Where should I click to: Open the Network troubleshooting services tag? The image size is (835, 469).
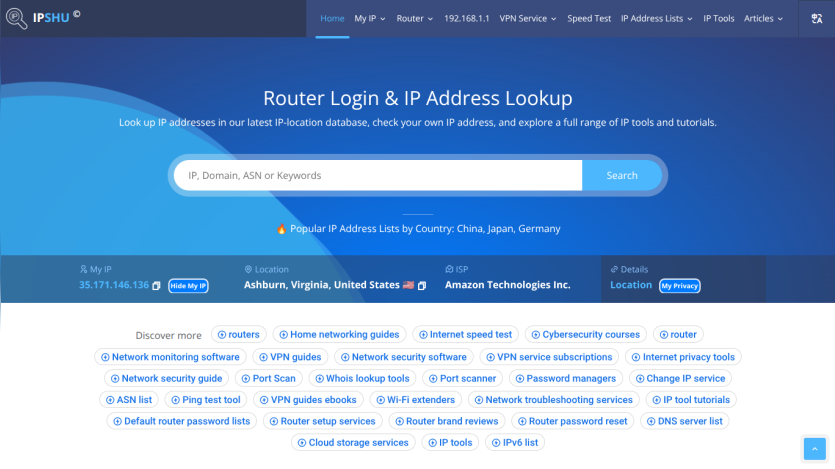[x=554, y=400]
